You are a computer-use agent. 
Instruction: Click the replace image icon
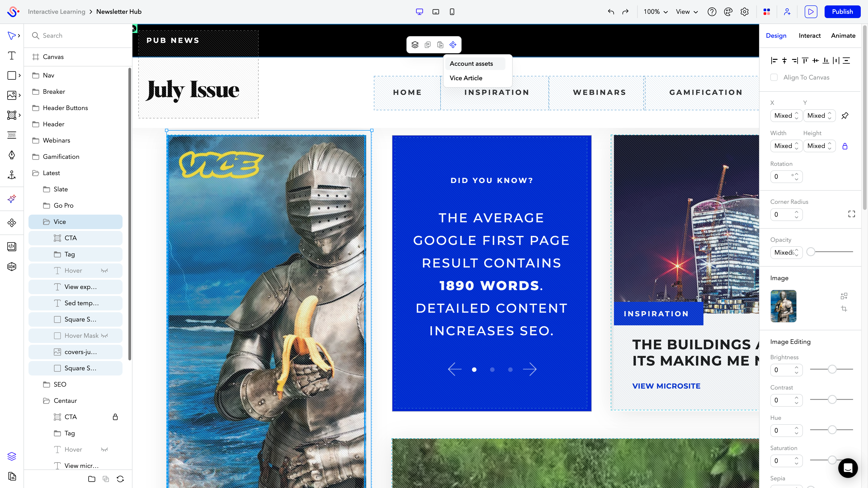pyautogui.click(x=844, y=296)
